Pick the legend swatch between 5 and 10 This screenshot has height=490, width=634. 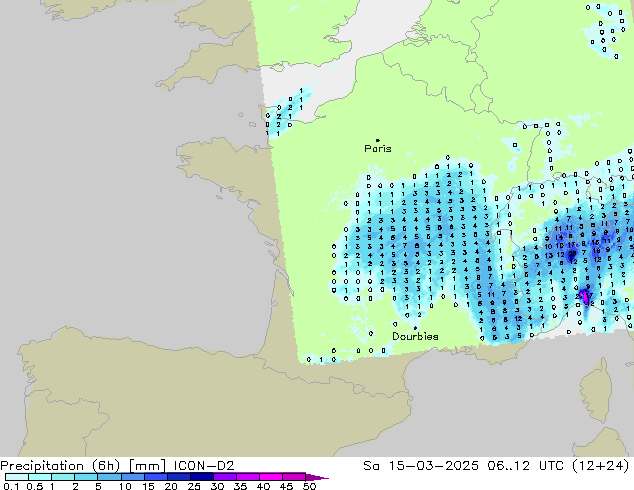point(109,477)
